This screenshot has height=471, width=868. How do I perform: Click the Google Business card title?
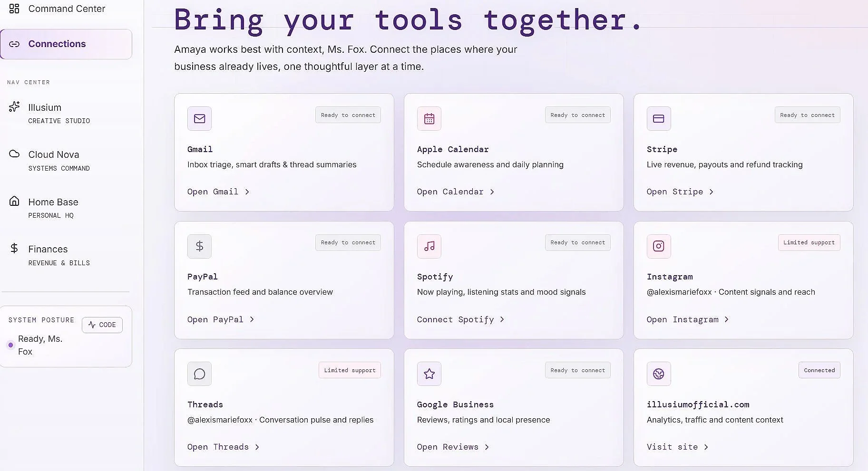point(456,404)
